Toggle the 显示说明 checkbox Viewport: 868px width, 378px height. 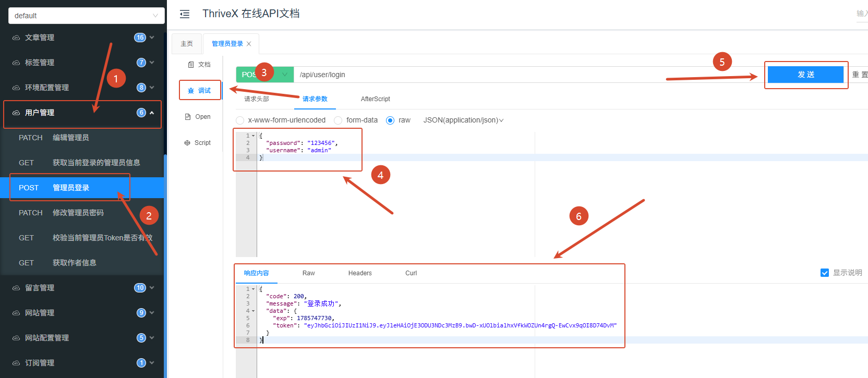(x=825, y=273)
